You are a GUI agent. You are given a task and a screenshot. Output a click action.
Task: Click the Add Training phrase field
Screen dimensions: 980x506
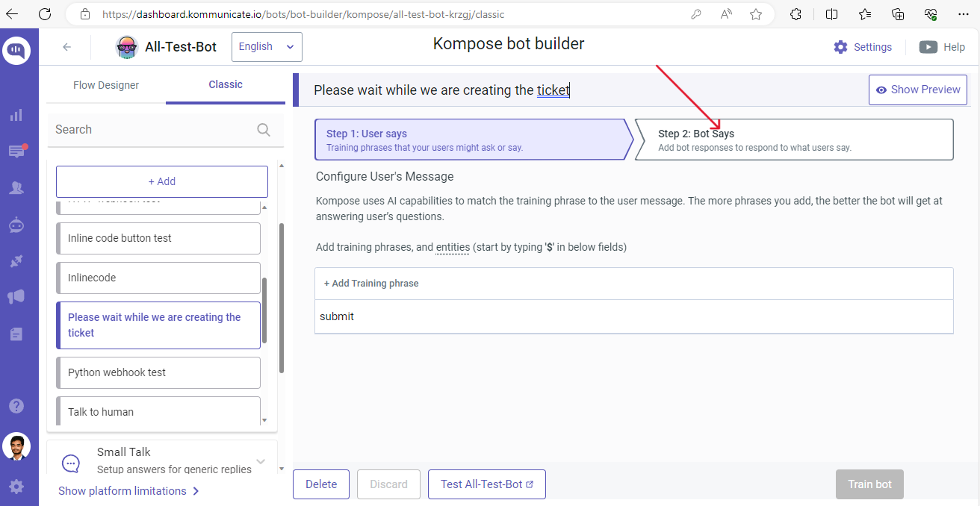371,283
